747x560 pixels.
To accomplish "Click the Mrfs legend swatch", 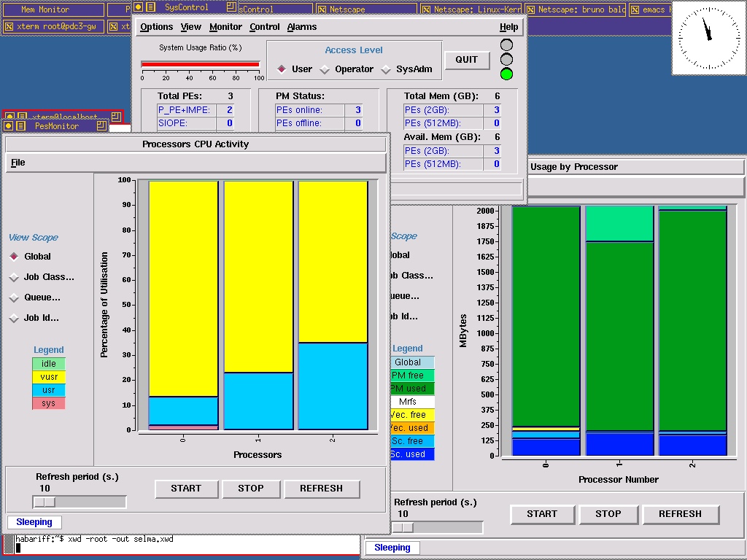I will point(413,402).
